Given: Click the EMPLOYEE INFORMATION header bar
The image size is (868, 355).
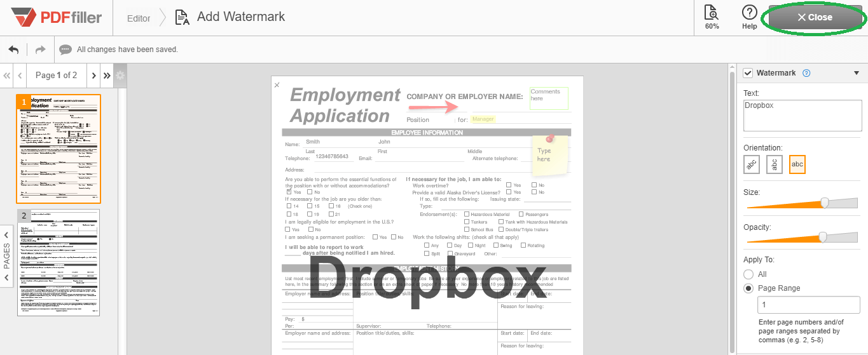Looking at the screenshot, I should (x=427, y=133).
